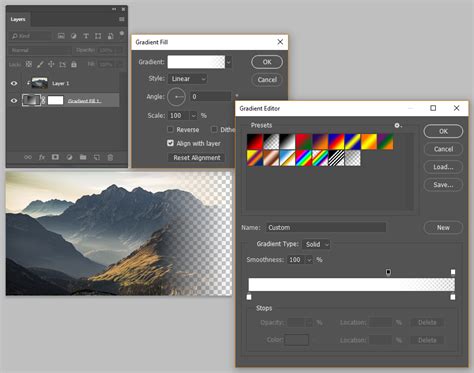
Task: Select the rainbow spectrum gradient preset
Action: 304,158
